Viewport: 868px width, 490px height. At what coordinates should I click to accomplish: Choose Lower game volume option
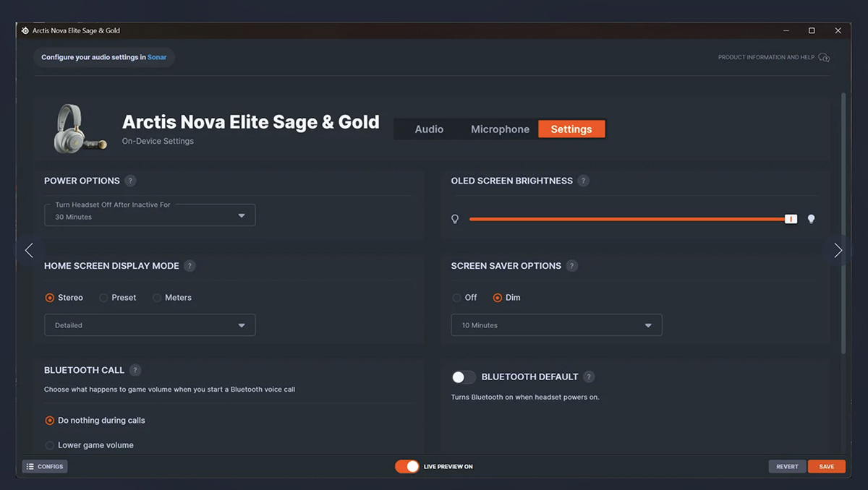(90, 445)
